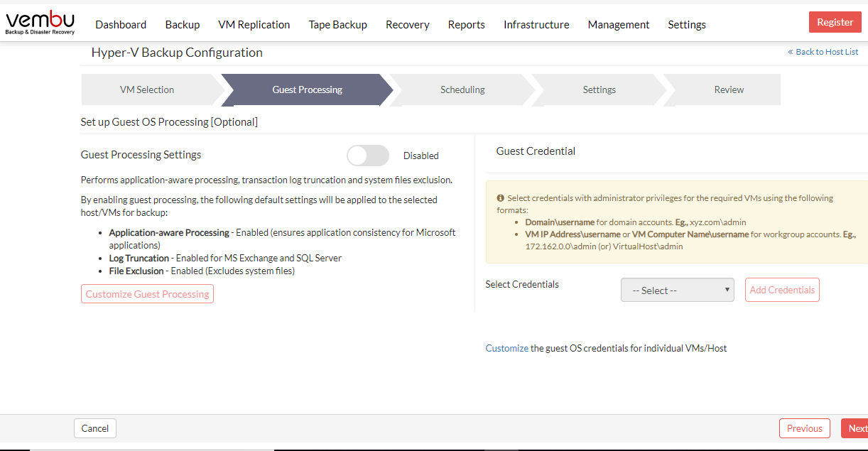Click the Select Credentials label
This screenshot has width=868, height=451.
pos(522,284)
